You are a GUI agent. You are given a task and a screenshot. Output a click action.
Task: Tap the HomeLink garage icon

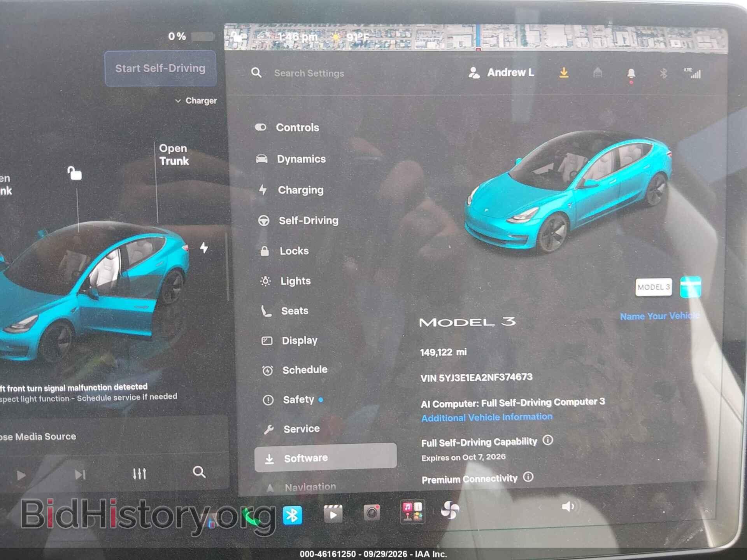pos(598,73)
